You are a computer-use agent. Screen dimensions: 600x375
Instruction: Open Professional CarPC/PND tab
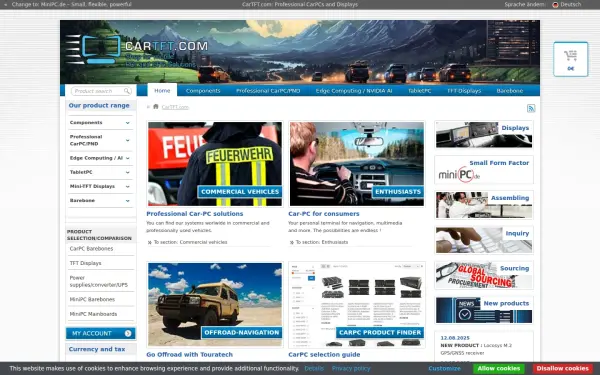pos(268,91)
